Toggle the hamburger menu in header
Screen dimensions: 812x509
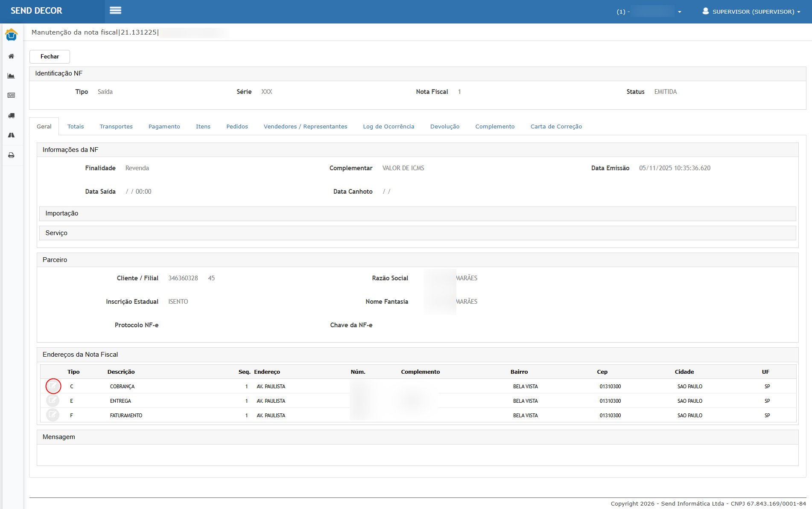coord(115,11)
